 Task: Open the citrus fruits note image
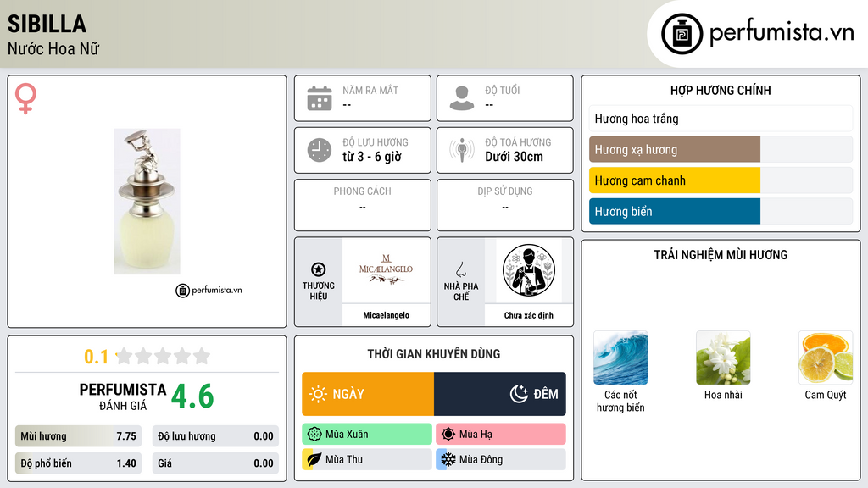826,358
